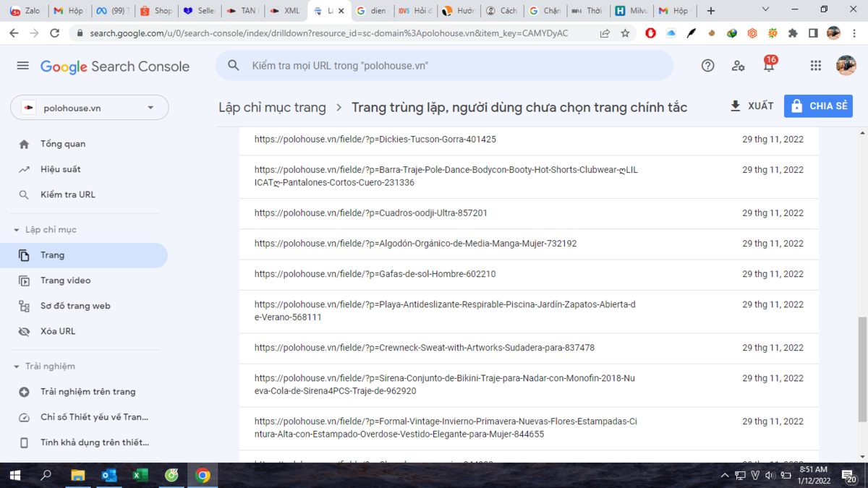Select the Barra-Traje-Pole-Dance URL row
868x488 pixels.
(529, 176)
